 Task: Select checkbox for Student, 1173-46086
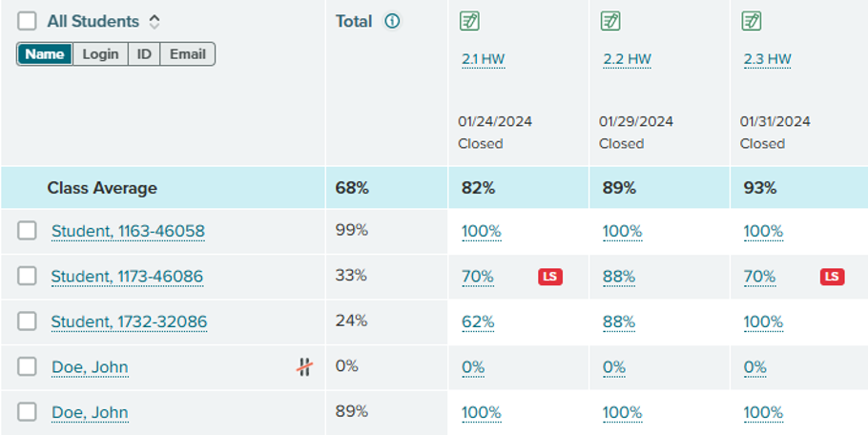[27, 276]
